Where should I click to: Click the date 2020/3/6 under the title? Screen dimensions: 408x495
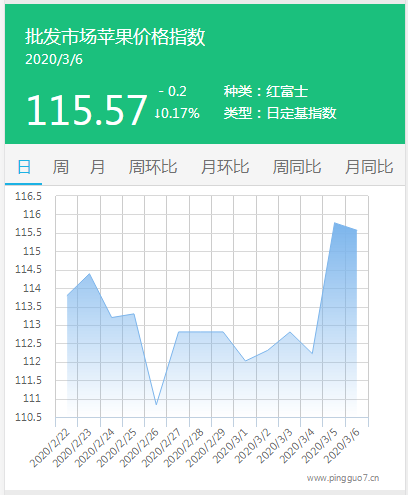(x=54, y=59)
